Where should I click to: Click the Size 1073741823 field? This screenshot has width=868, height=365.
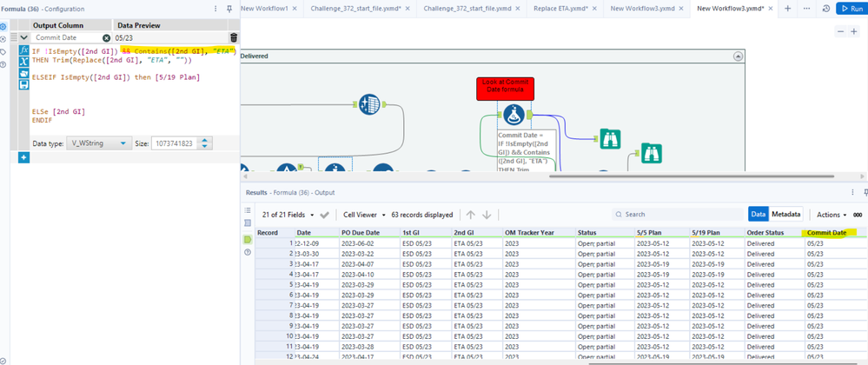(175, 143)
